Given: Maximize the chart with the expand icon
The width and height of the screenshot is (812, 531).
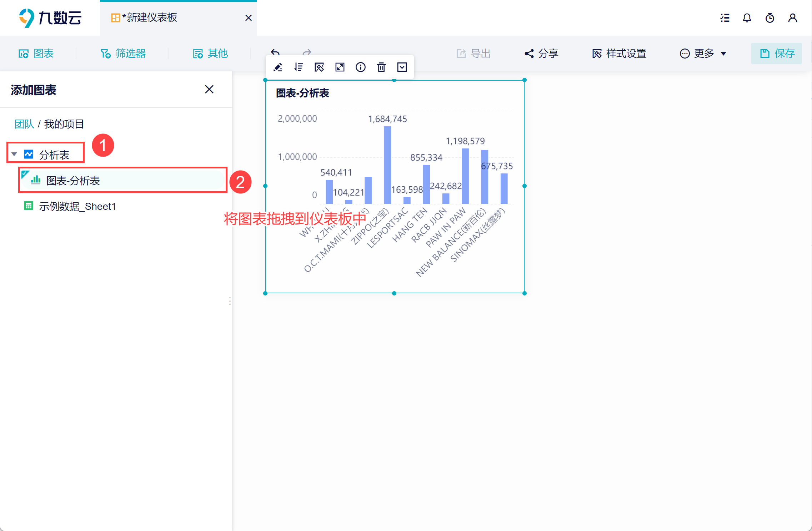Looking at the screenshot, I should pos(340,67).
